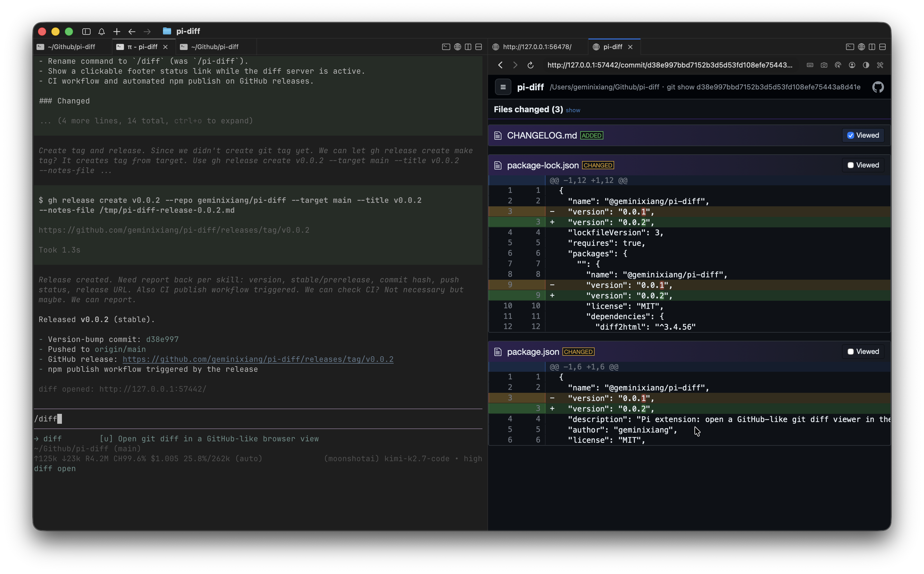Split right pane horizontally via rows icon
Image resolution: width=924 pixels, height=574 pixels.
[883, 47]
